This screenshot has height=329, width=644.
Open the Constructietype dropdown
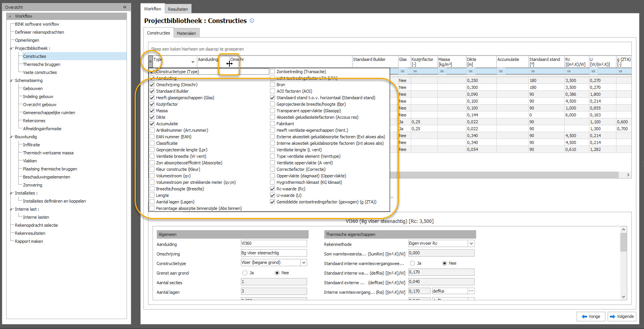pyautogui.click(x=304, y=263)
